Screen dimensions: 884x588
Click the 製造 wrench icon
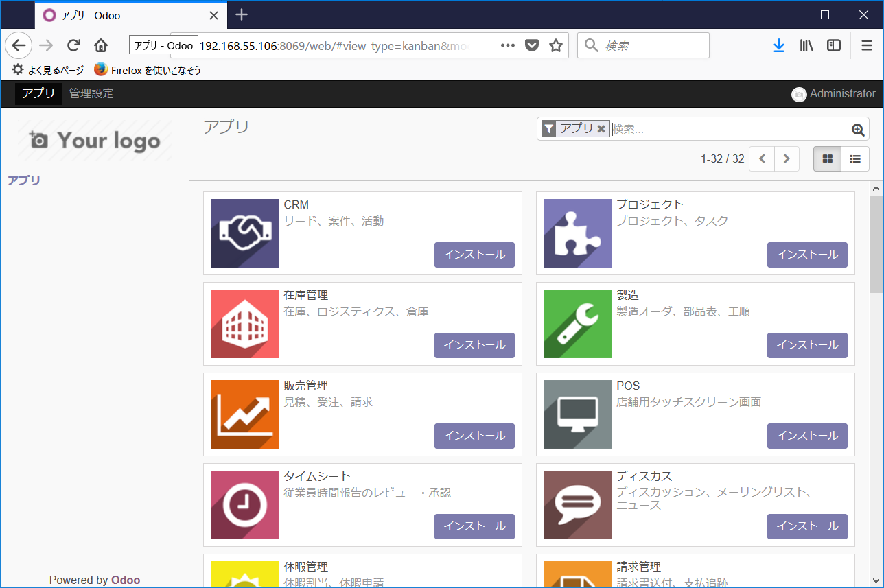click(577, 323)
